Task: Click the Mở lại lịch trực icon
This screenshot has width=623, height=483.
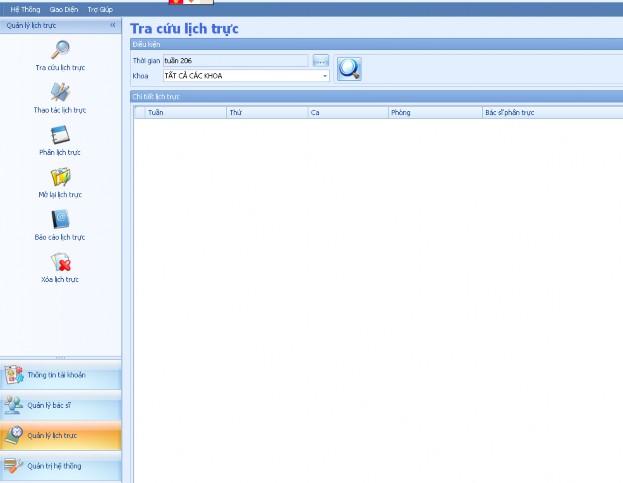Action: tap(60, 178)
